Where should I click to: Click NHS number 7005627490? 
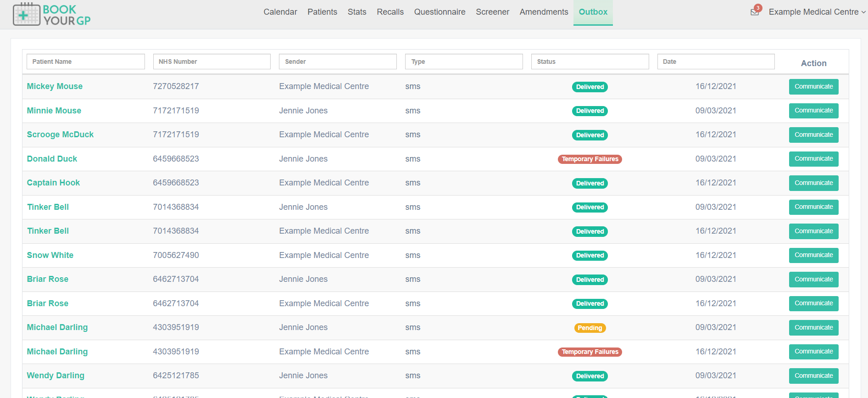click(176, 255)
